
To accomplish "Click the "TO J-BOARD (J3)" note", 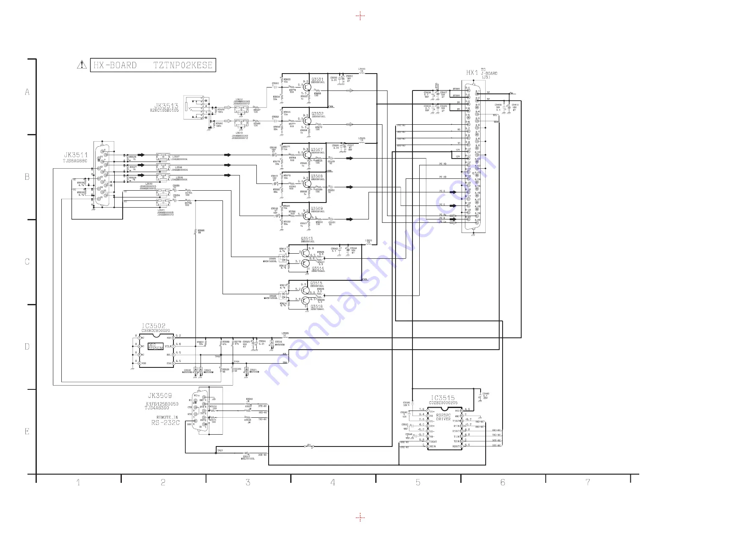I will click(x=489, y=74).
